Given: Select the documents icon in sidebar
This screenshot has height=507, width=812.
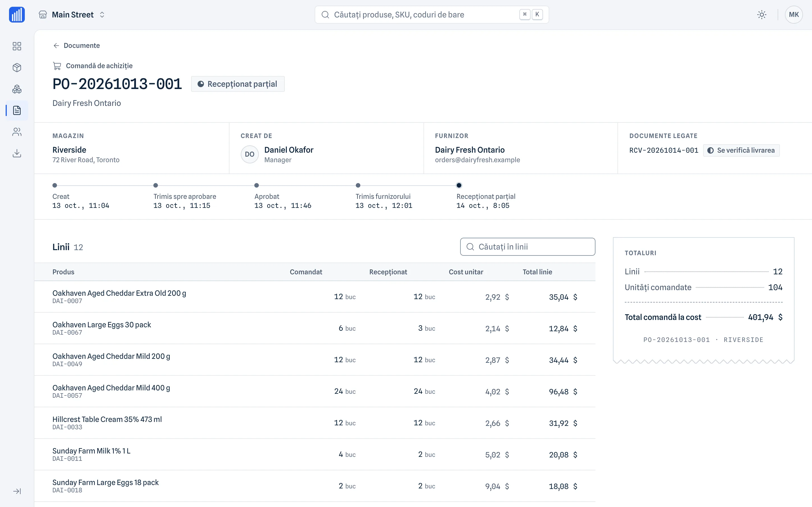Looking at the screenshot, I should click(17, 110).
